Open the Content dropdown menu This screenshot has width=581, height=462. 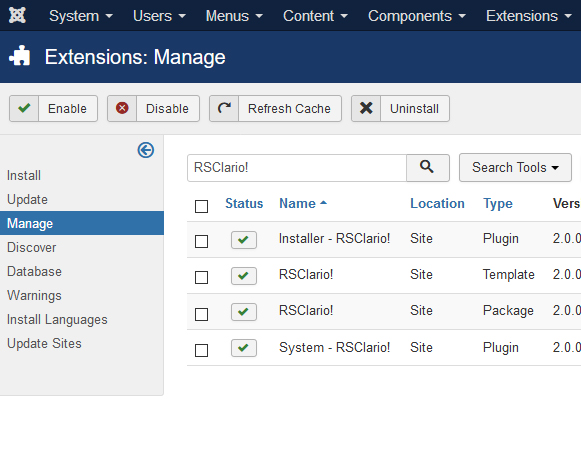pyautogui.click(x=315, y=16)
